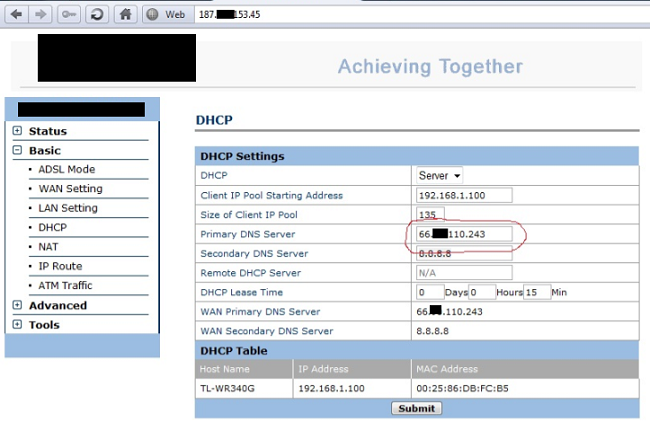
Task: Click Client IP Pool Starting Address field
Action: pos(464,195)
